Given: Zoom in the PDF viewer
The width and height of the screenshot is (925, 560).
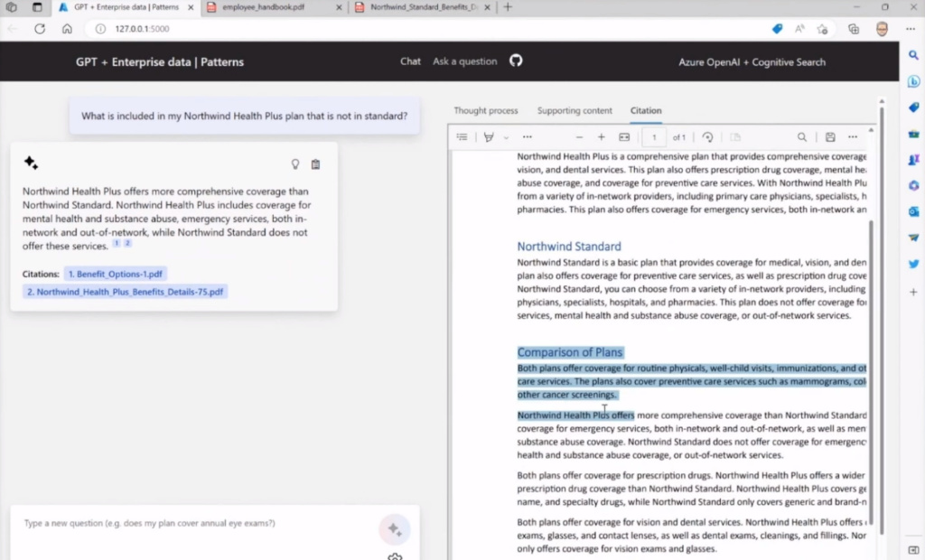Looking at the screenshot, I should 601,137.
